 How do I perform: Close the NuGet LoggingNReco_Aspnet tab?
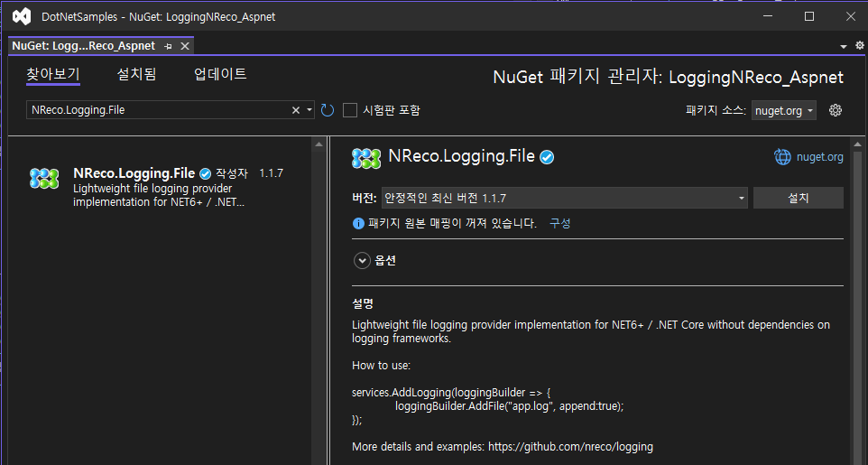point(185,46)
